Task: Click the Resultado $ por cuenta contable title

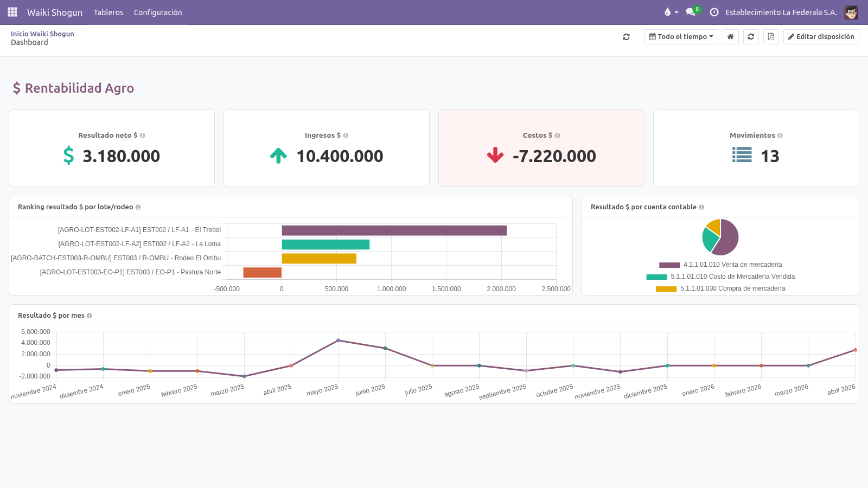Action: [x=643, y=207]
